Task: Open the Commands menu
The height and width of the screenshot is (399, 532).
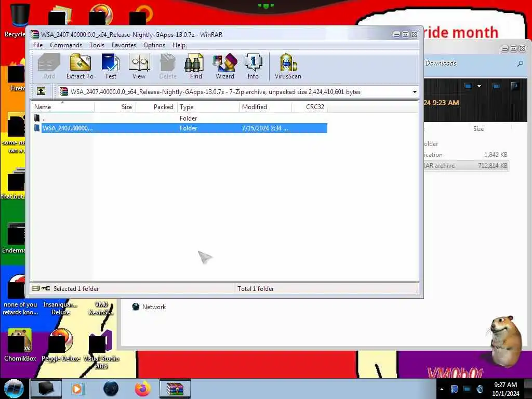Action: coord(66,45)
